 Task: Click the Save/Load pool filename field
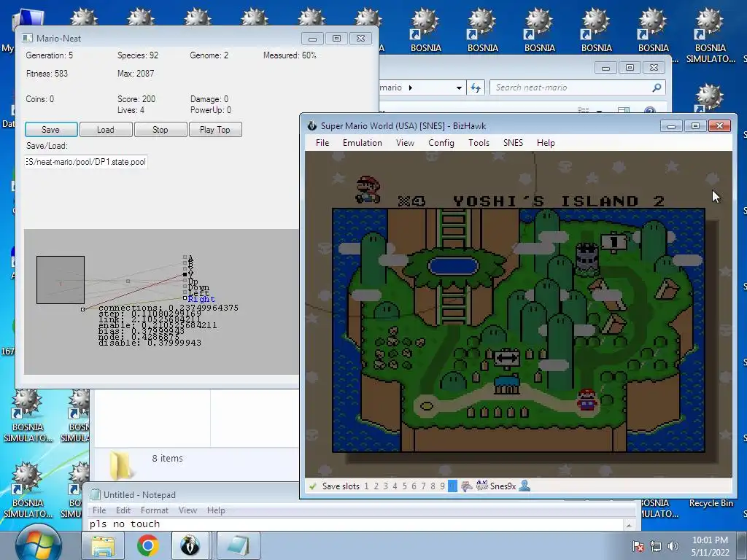[x=86, y=162]
